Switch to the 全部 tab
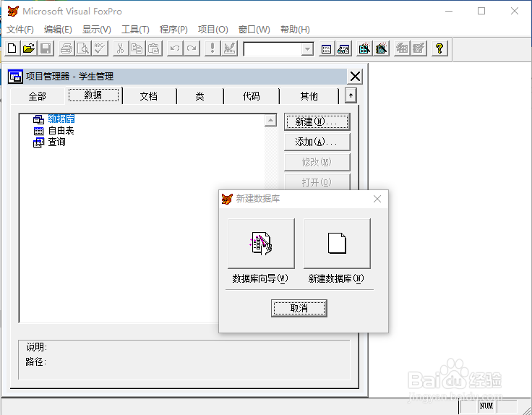Image resolution: width=532 pixels, height=415 pixels. [x=38, y=96]
